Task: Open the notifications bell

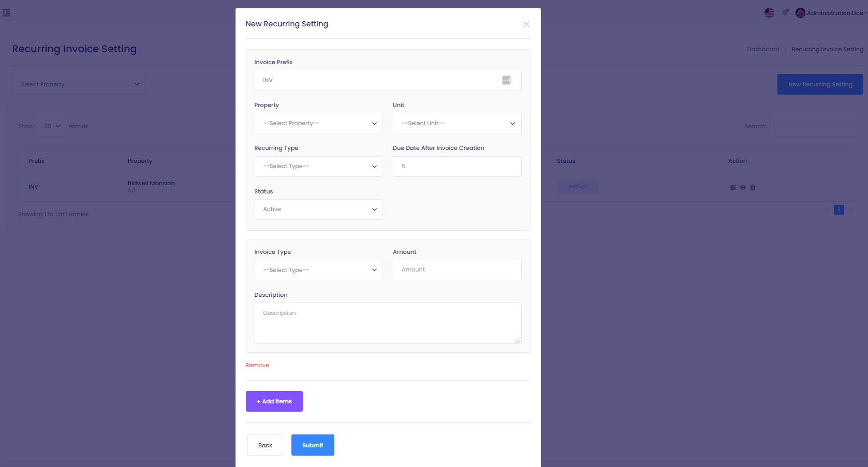Action: (785, 13)
